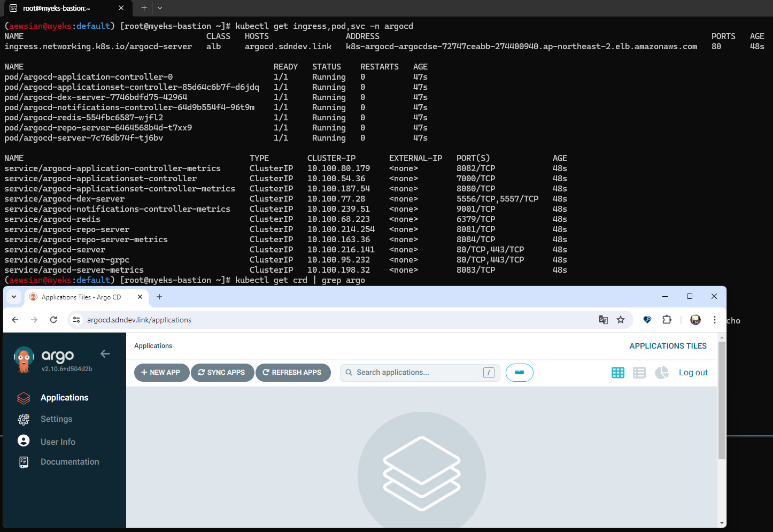Click pod/argocd-redis-554fbc6587-wjfl2 terminal row
This screenshot has height=532, width=773.
tap(216, 118)
